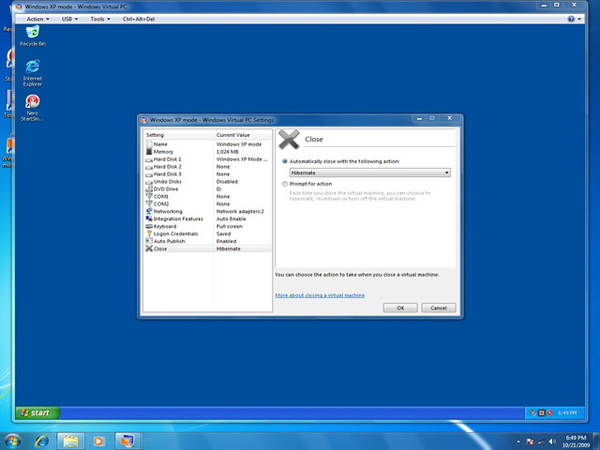Open Windows Media Player from the taskbar
This screenshot has height=450, width=600.
(x=98, y=441)
